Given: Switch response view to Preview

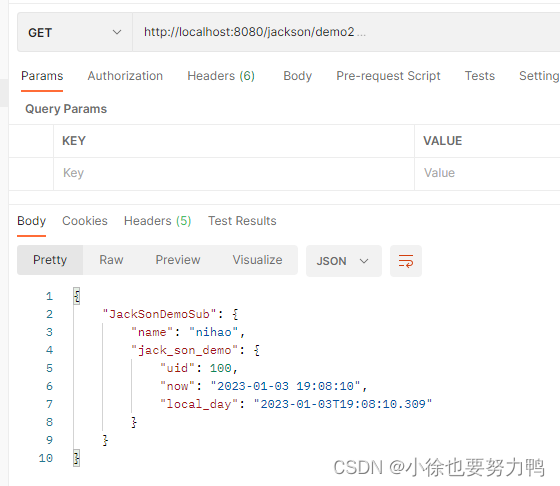Looking at the screenshot, I should point(178,260).
